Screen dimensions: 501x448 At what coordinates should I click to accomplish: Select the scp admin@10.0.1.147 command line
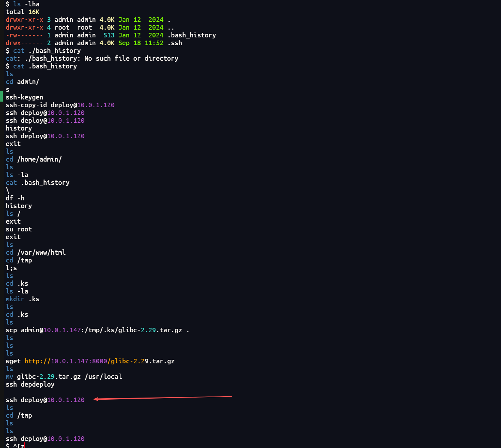click(97, 330)
